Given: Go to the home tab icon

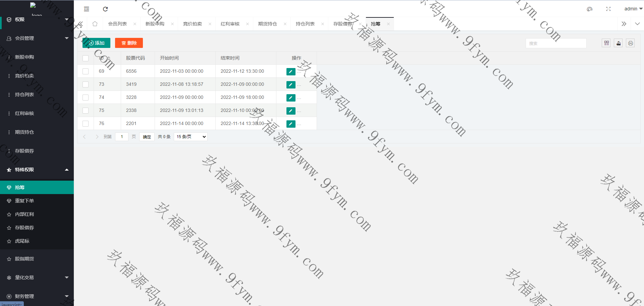Looking at the screenshot, I should (x=95, y=24).
